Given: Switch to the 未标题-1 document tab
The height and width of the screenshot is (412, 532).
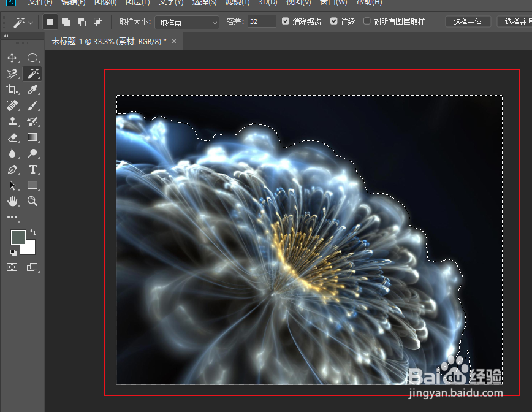Looking at the screenshot, I should pyautogui.click(x=109, y=42).
